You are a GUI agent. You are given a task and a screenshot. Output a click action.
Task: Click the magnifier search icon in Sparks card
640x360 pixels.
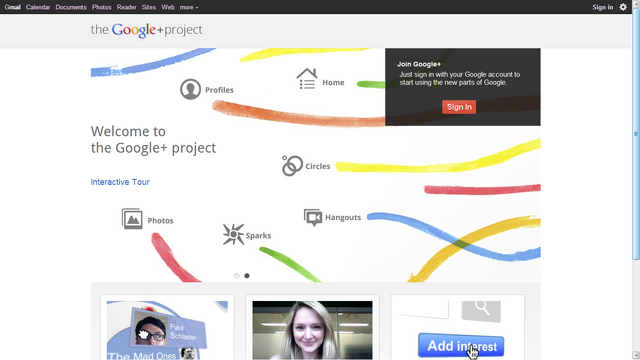[482, 310]
